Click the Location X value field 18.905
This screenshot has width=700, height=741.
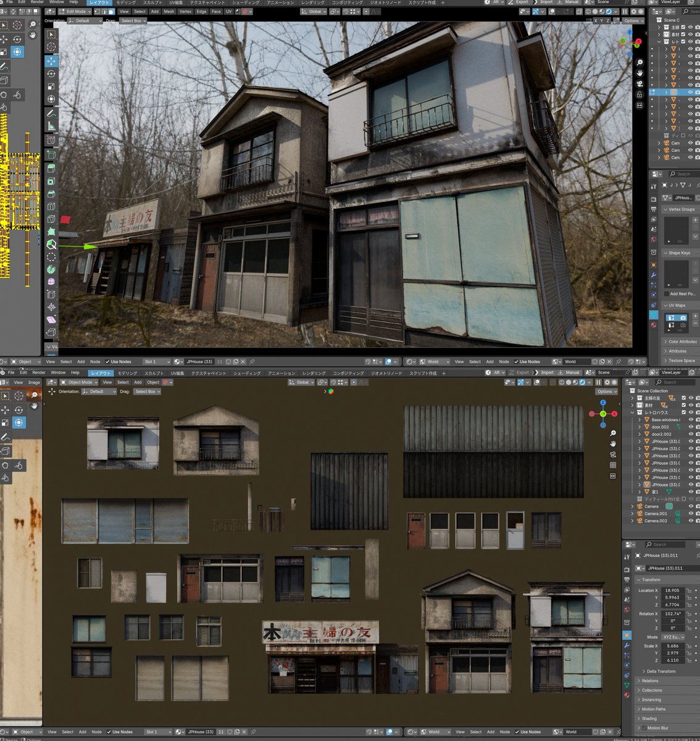(x=672, y=590)
